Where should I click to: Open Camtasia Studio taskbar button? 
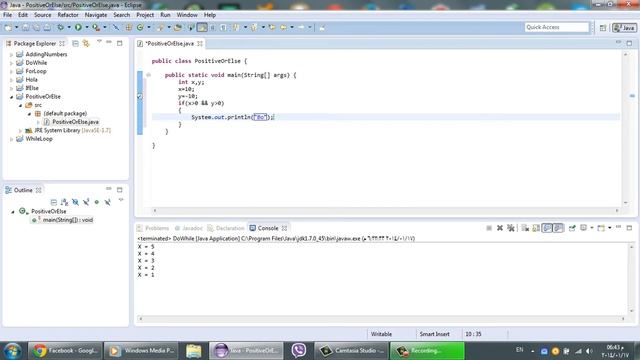click(x=351, y=351)
